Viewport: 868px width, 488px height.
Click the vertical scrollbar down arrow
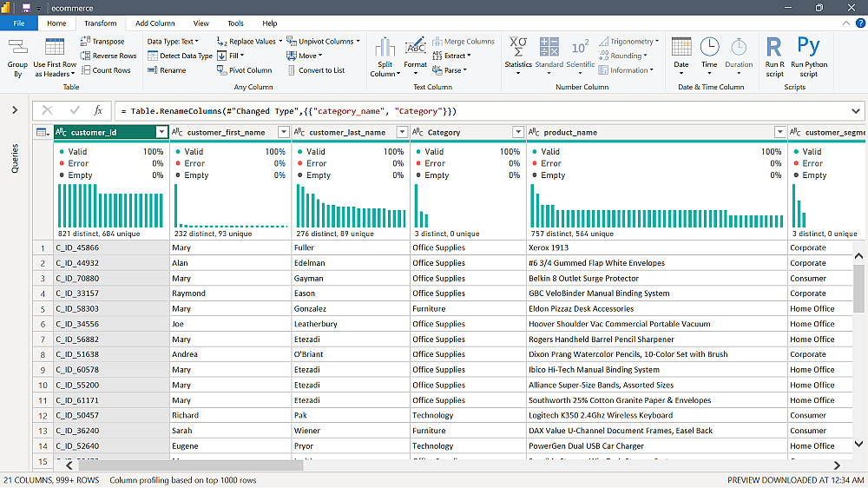click(858, 445)
